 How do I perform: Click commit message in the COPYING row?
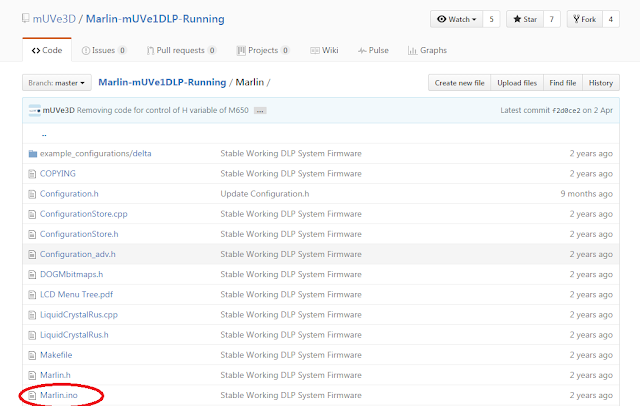pyautogui.click(x=291, y=174)
